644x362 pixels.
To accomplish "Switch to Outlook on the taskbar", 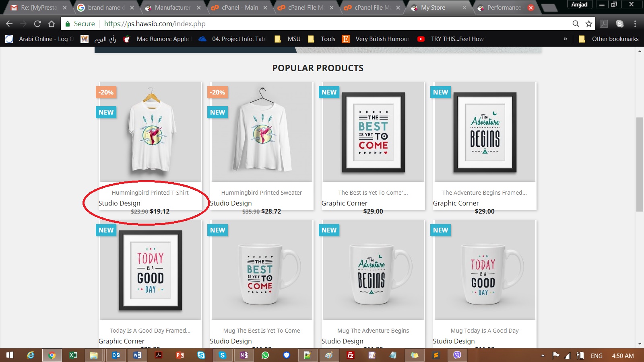I will tap(116, 355).
